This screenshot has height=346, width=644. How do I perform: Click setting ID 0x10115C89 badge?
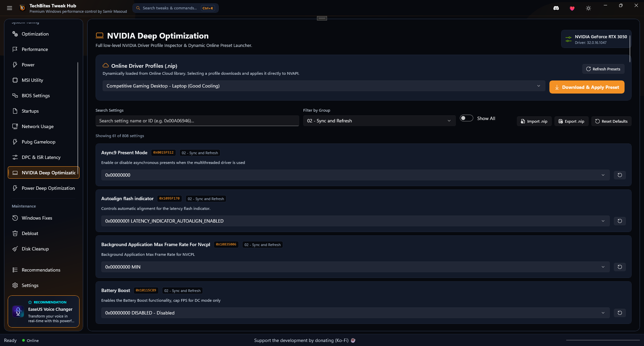(146, 290)
